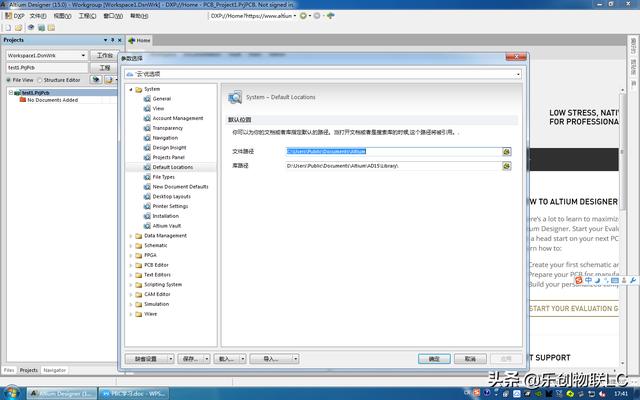Open the Design Insight preferences page
640x400 pixels.
click(169, 147)
